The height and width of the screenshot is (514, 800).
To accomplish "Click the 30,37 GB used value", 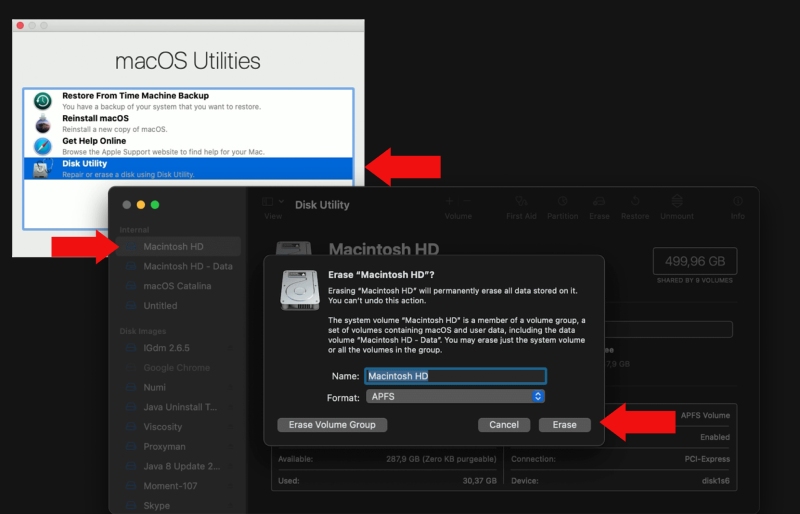I will pyautogui.click(x=480, y=481).
